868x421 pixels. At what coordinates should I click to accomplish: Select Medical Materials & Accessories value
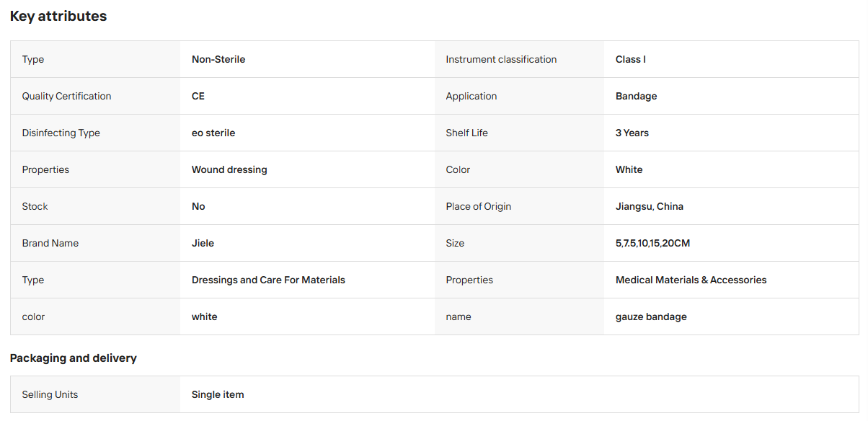coord(691,280)
